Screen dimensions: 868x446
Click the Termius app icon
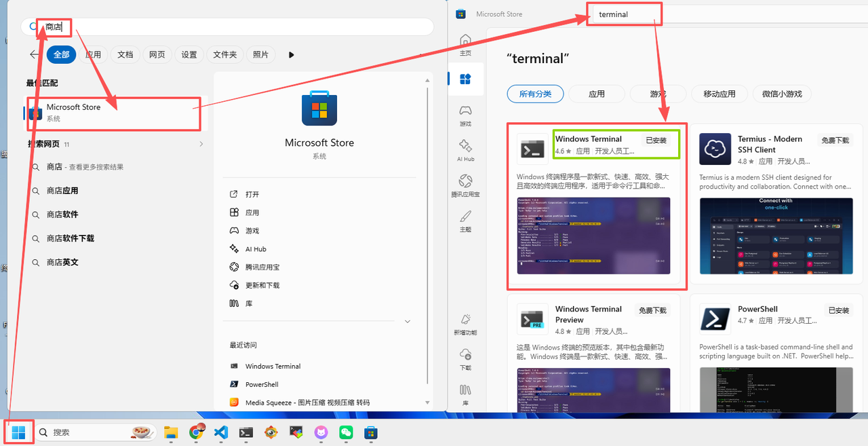pyautogui.click(x=715, y=149)
